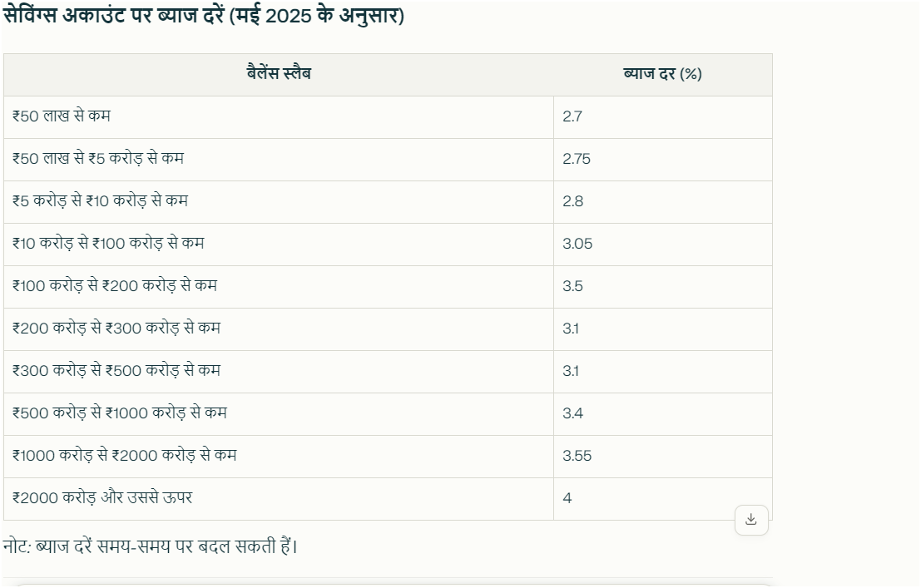Click the 3.05 interest rate value
Screen dimensions: 921x588
pos(577,244)
